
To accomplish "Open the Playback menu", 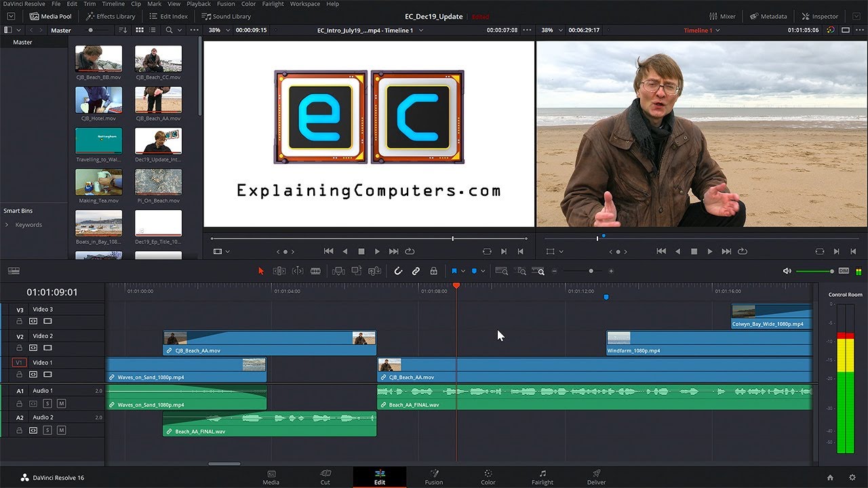I will 198,4.
